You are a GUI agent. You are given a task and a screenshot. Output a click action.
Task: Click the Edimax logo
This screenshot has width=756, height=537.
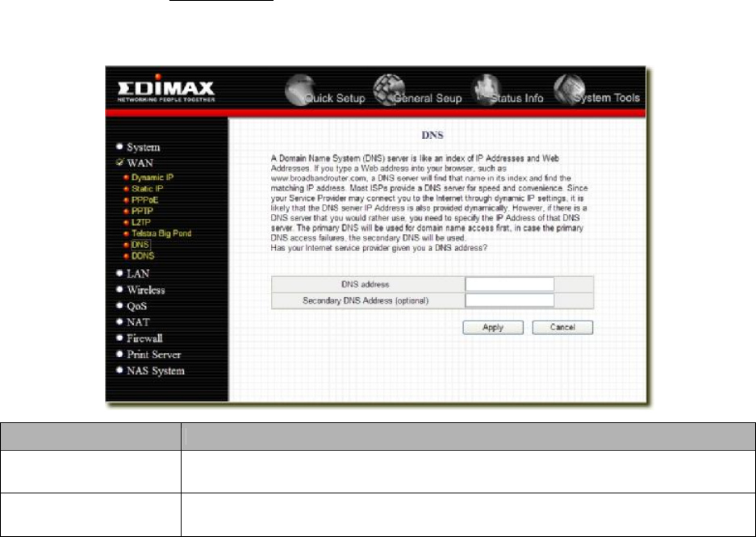166,89
